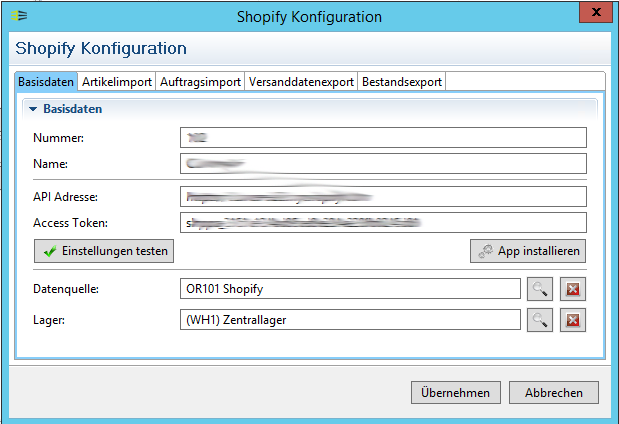The image size is (619, 424).
Task: Open the Artikelimport tab
Action: coord(117,82)
